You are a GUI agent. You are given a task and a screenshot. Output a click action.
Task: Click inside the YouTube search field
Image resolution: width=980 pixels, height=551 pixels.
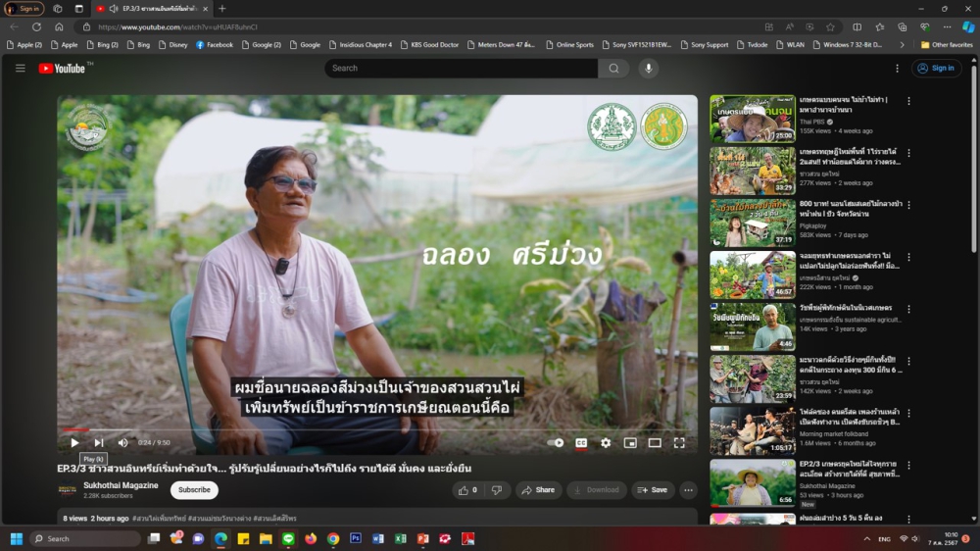point(461,69)
